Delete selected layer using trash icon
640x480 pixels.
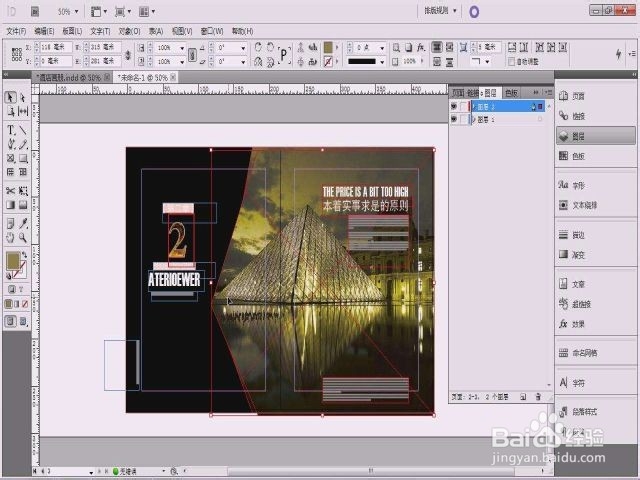538,396
